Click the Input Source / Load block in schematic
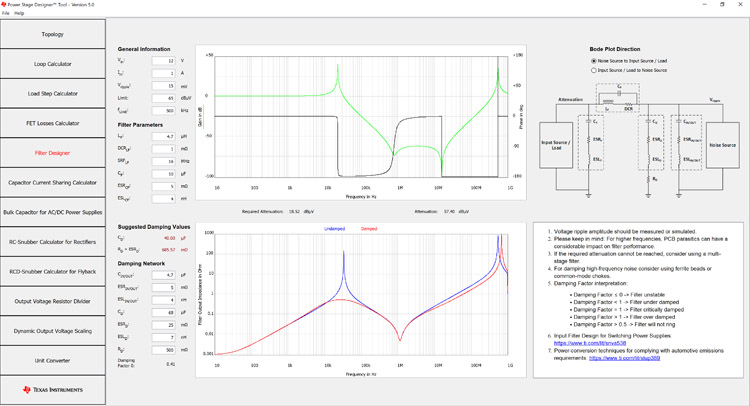 pyautogui.click(x=556, y=145)
